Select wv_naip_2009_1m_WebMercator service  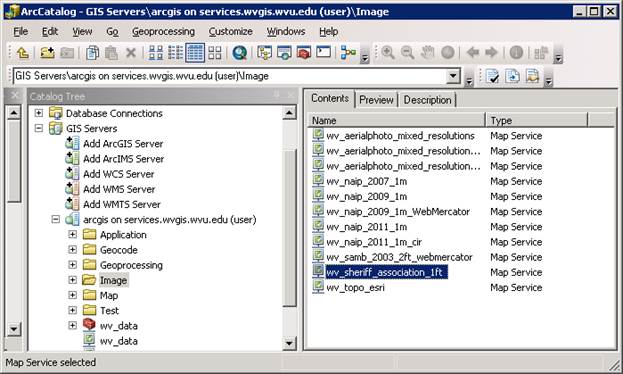pos(398,211)
